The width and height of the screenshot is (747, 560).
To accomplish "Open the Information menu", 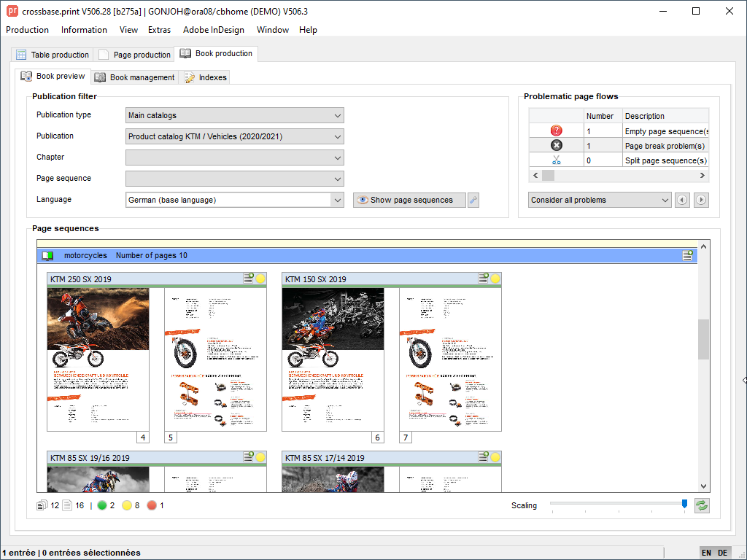I will 84,29.
